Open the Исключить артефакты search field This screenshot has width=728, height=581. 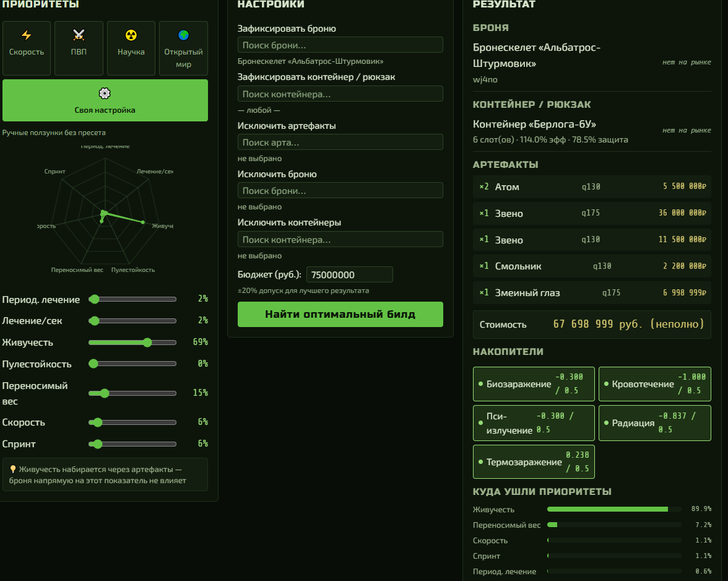pyautogui.click(x=340, y=142)
